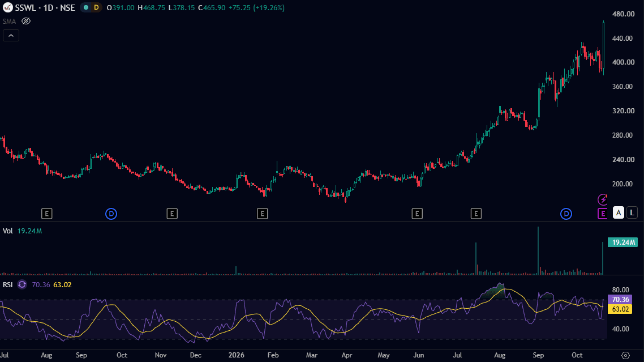
Task: Select the Vol indicator label
Action: [x=8, y=231]
